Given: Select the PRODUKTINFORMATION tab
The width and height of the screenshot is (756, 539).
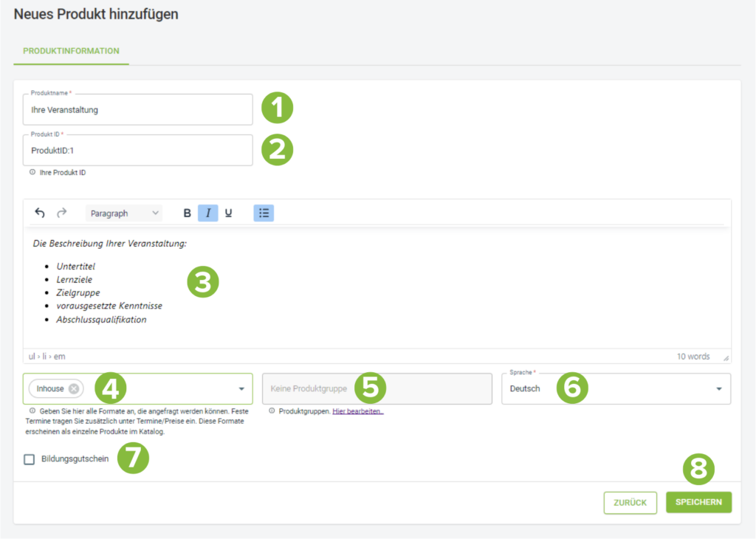Looking at the screenshot, I should [72, 51].
